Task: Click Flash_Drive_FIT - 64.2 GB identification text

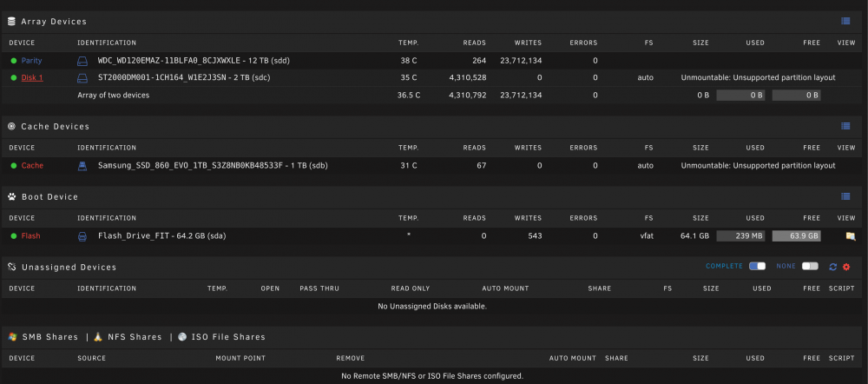Action: (162, 236)
